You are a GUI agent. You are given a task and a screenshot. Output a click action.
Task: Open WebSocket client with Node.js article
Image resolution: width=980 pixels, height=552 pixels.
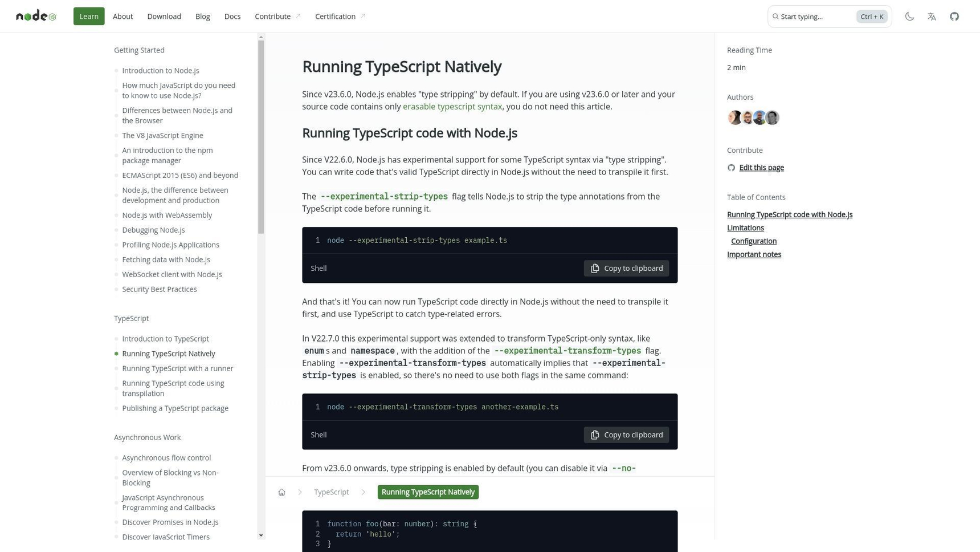[x=172, y=275]
